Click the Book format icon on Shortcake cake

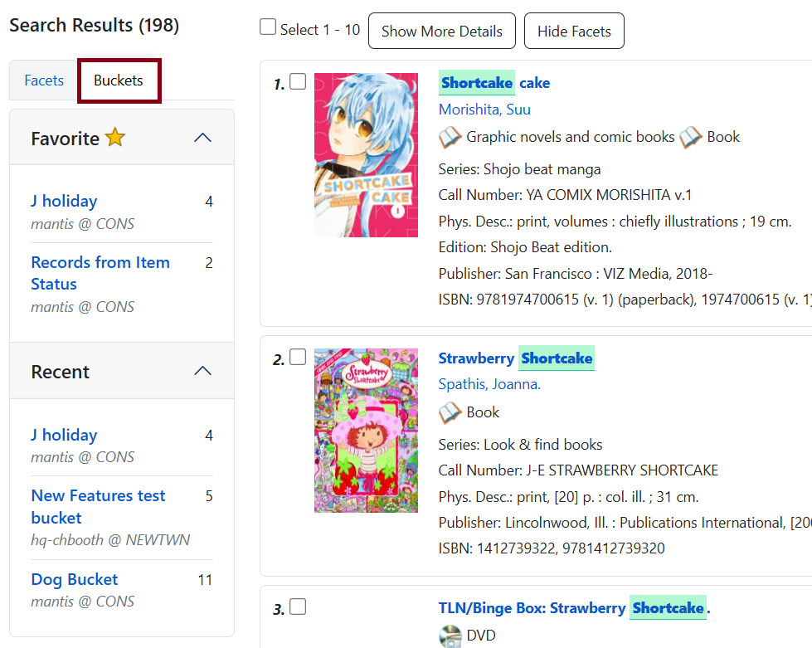pyautogui.click(x=690, y=137)
